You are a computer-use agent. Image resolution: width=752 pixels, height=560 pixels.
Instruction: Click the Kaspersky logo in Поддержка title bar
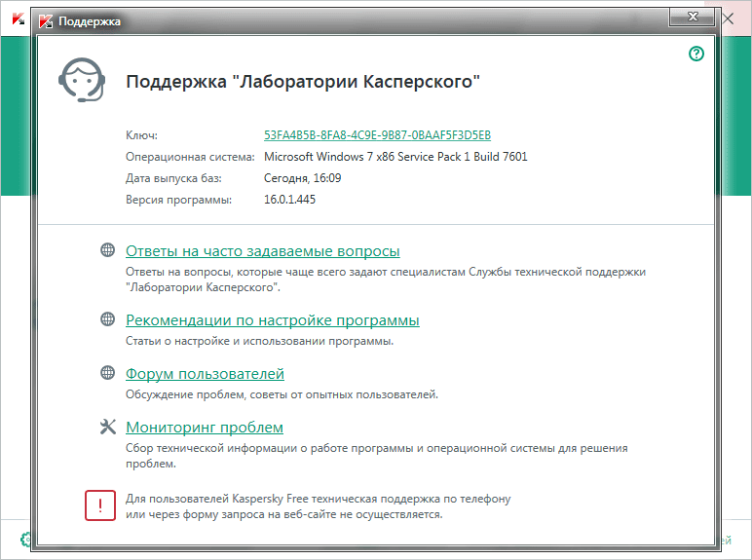pos(46,21)
